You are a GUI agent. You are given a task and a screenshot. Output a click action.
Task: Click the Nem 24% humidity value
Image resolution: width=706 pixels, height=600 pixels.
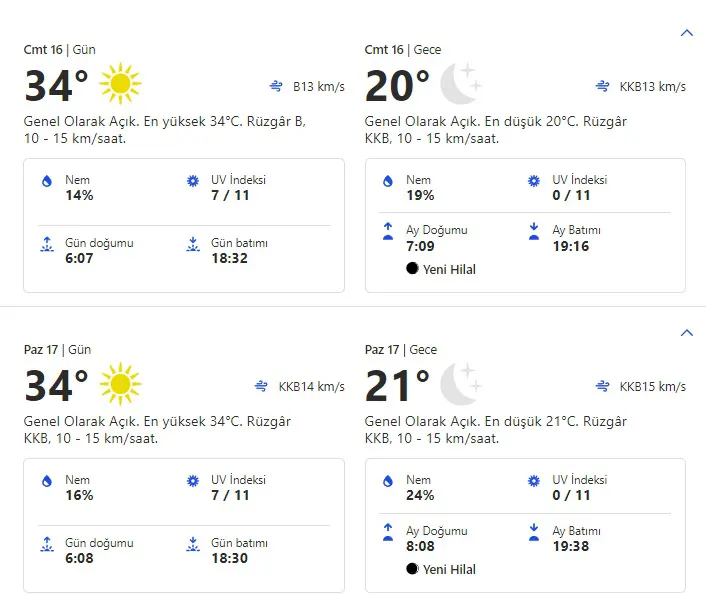pos(420,495)
